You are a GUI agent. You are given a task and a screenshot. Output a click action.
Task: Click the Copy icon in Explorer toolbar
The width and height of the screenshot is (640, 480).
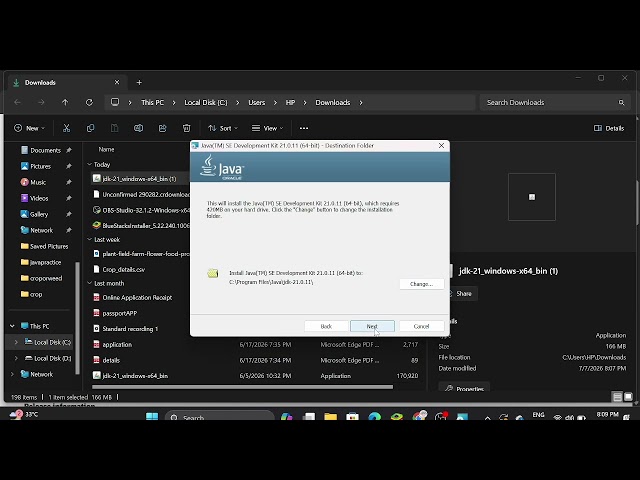[90, 128]
